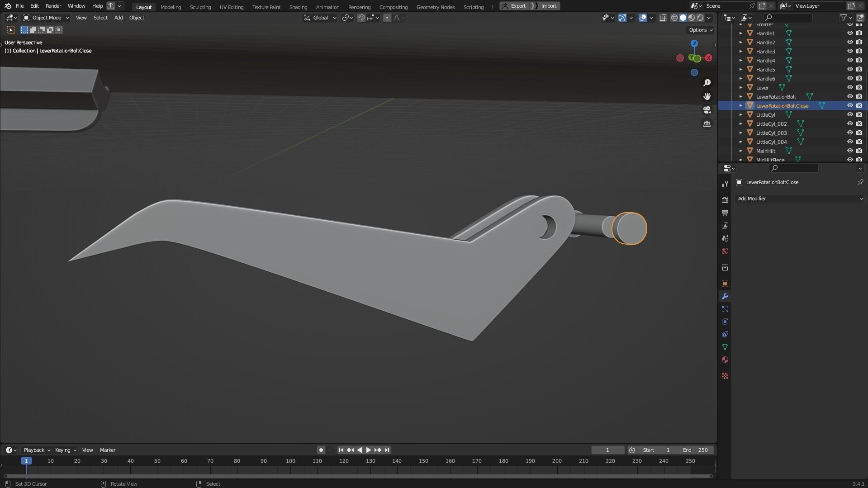Viewport: 868px width, 488px height.
Task: Hide LittleCyl_003 using its eye icon
Action: point(850,133)
